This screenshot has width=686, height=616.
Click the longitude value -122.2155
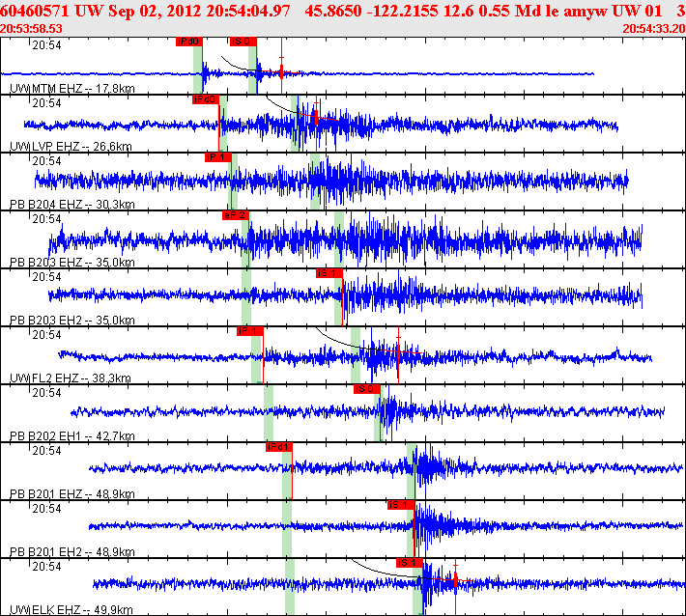(x=403, y=11)
